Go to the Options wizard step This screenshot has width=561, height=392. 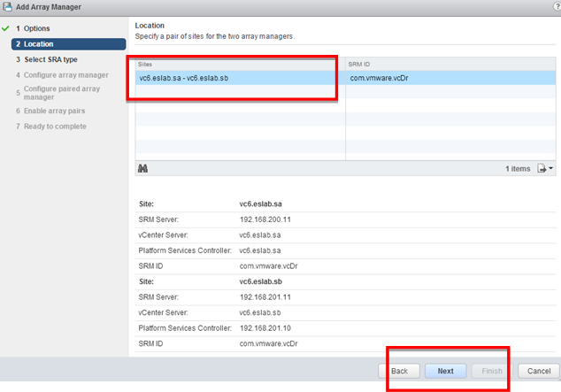(36, 28)
